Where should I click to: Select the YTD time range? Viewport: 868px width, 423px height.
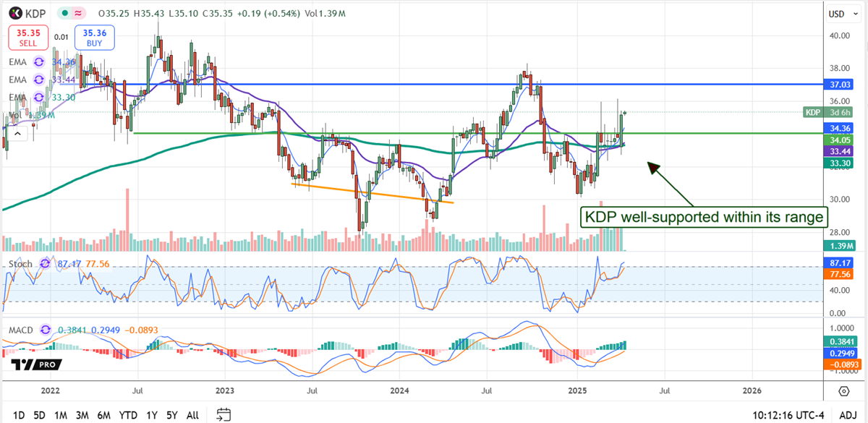pos(128,415)
